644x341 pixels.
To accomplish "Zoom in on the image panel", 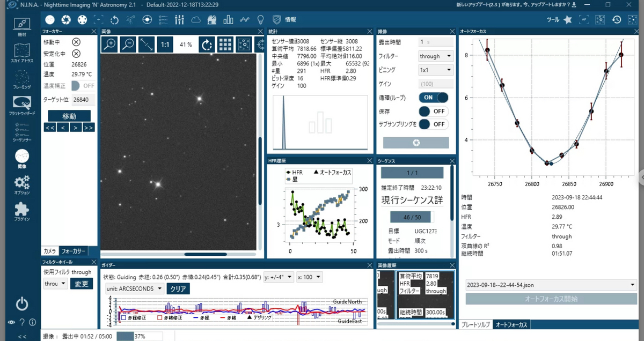I will click(x=109, y=45).
